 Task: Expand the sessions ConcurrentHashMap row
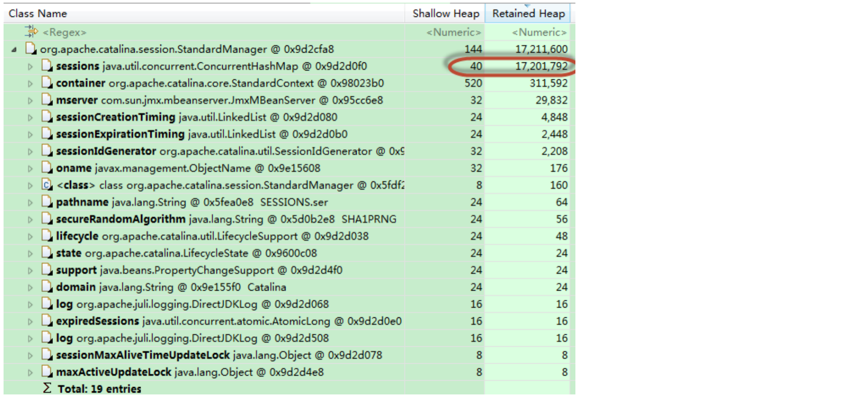click(30, 67)
